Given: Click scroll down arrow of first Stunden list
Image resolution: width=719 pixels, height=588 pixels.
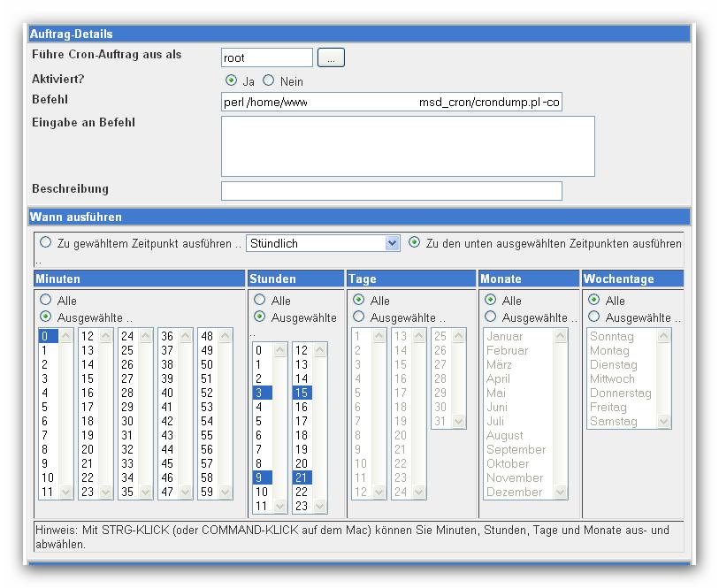Looking at the screenshot, I should pyautogui.click(x=280, y=507).
